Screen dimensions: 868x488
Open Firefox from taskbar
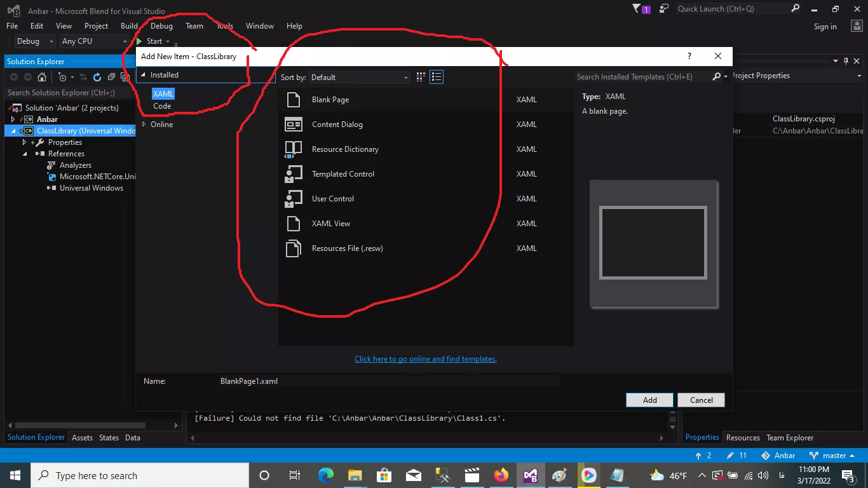[501, 475]
